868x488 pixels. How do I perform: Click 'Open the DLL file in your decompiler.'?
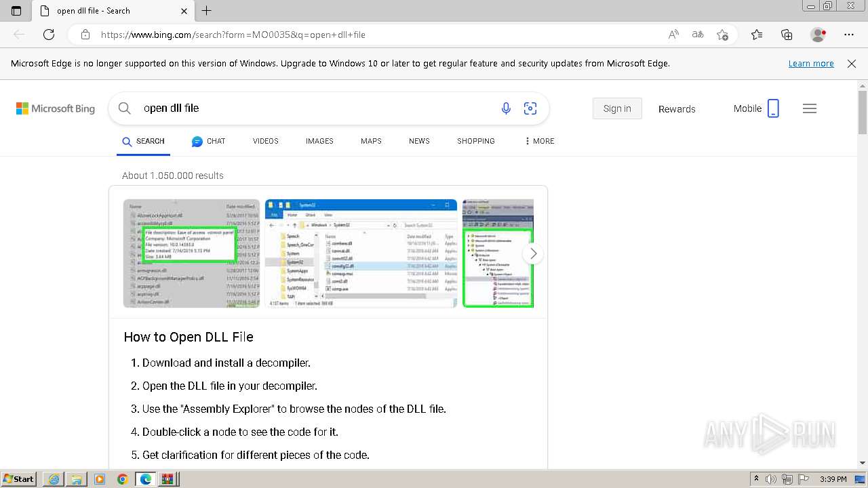230,386
